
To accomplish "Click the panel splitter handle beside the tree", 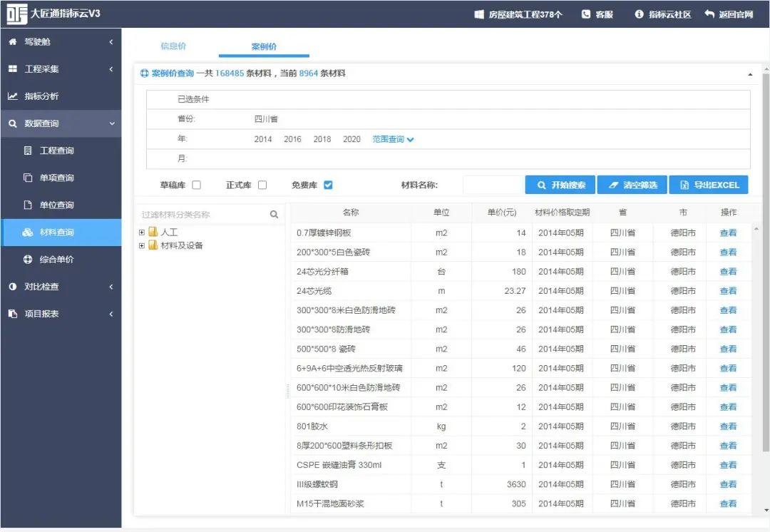I will (x=288, y=391).
